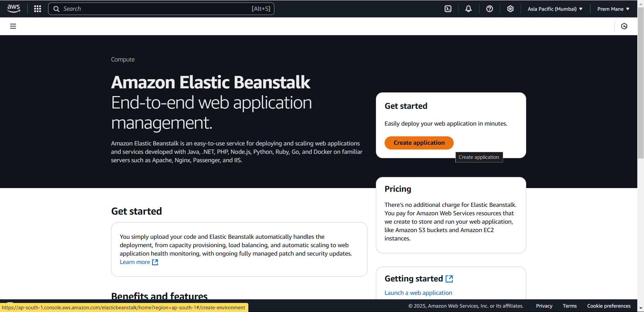Open the Privacy footer link
The width and height of the screenshot is (644, 312).
tap(544, 306)
